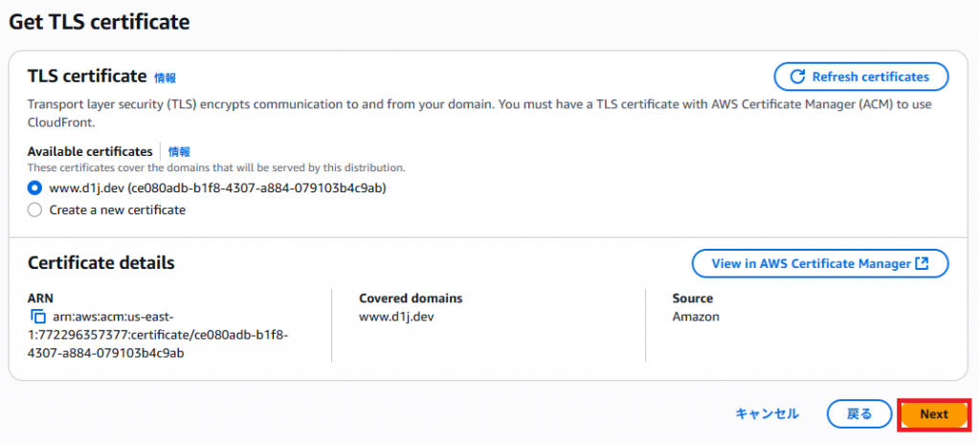Proceed with the orange Next button
Image resolution: width=980 pixels, height=443 pixels.
pos(934,414)
